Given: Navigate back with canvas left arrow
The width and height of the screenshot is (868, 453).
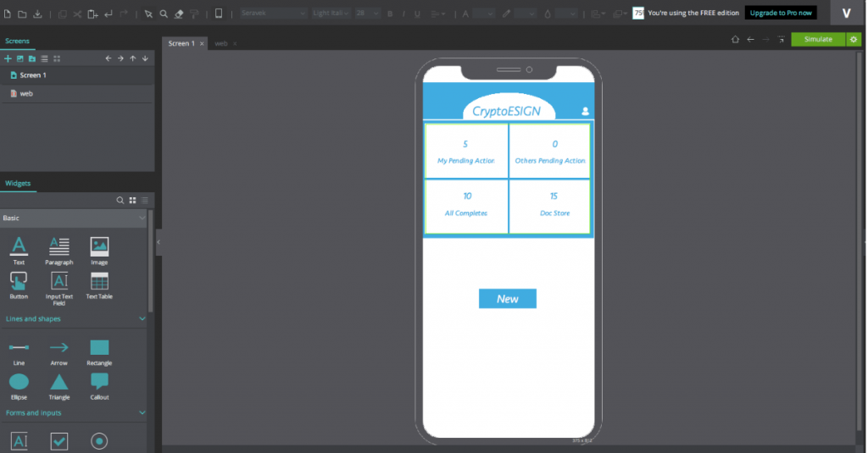Looking at the screenshot, I should click(x=751, y=39).
